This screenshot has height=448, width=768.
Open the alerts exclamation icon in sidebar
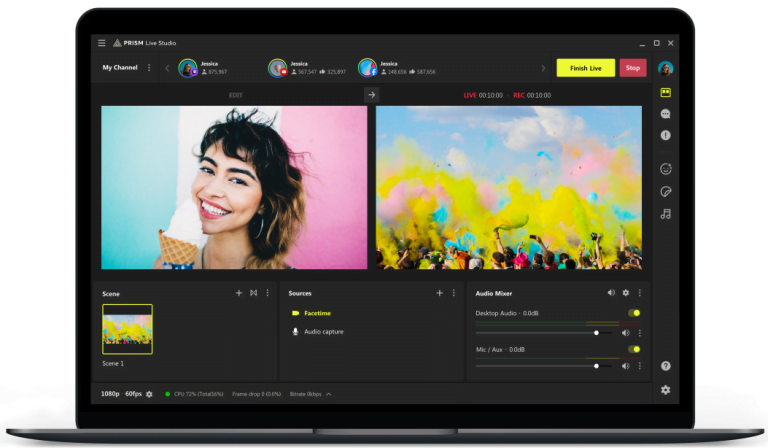[665, 135]
